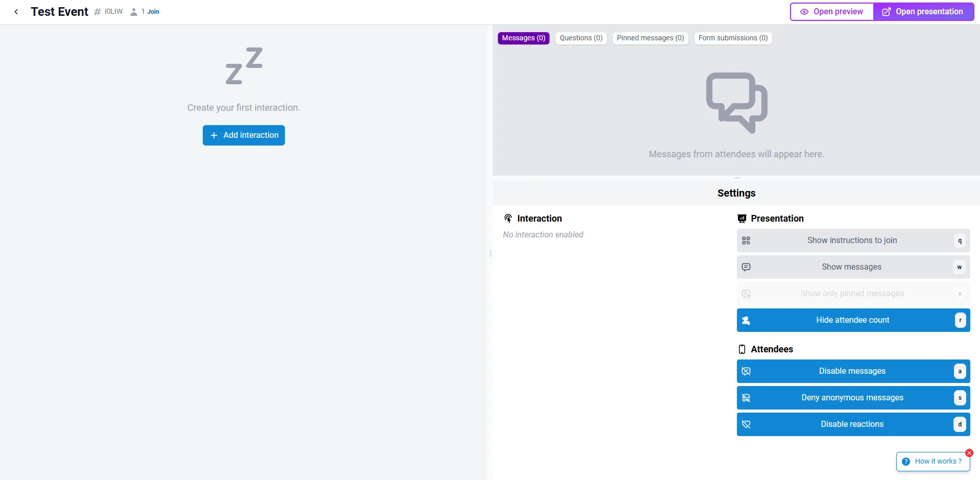Click the Add interaction button
This screenshot has width=980, height=480.
pyautogui.click(x=244, y=135)
